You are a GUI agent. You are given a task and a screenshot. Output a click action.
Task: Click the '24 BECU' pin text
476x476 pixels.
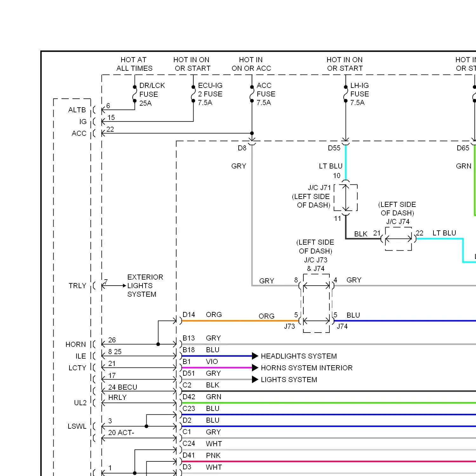(x=122, y=387)
